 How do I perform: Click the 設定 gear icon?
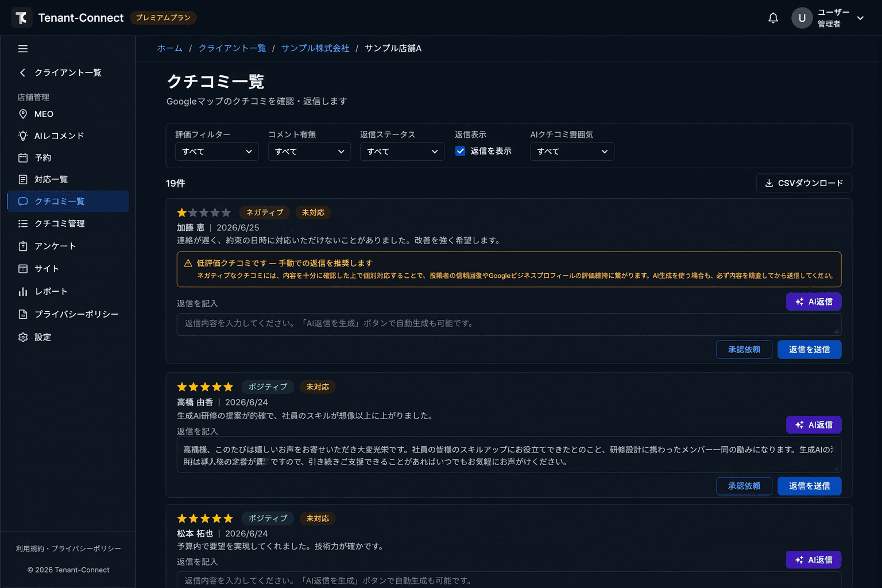tap(23, 338)
